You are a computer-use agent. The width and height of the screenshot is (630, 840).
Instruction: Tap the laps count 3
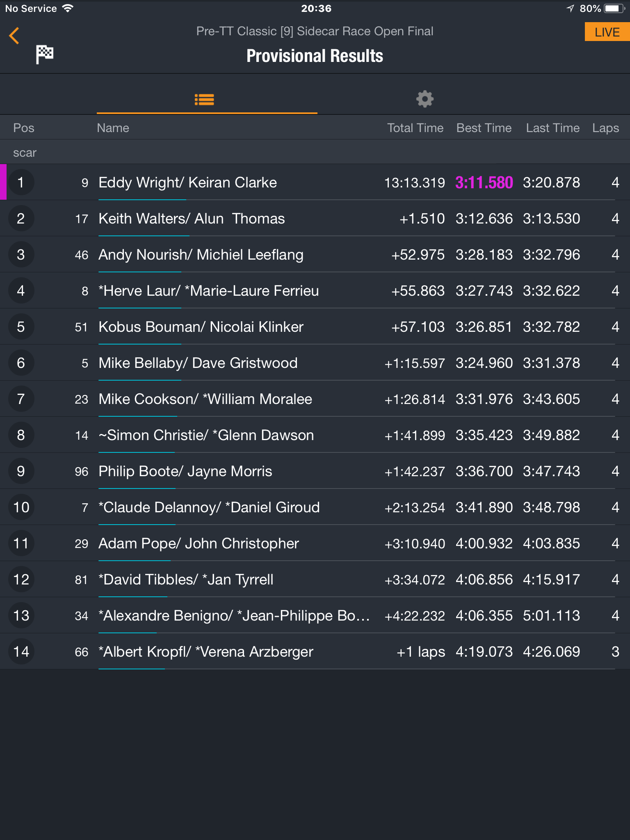tap(615, 652)
